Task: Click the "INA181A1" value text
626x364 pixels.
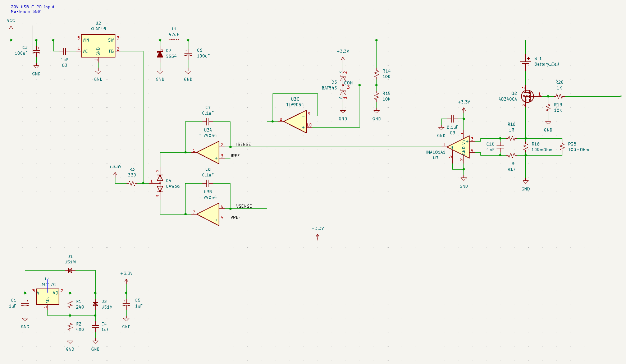Action: click(x=435, y=152)
